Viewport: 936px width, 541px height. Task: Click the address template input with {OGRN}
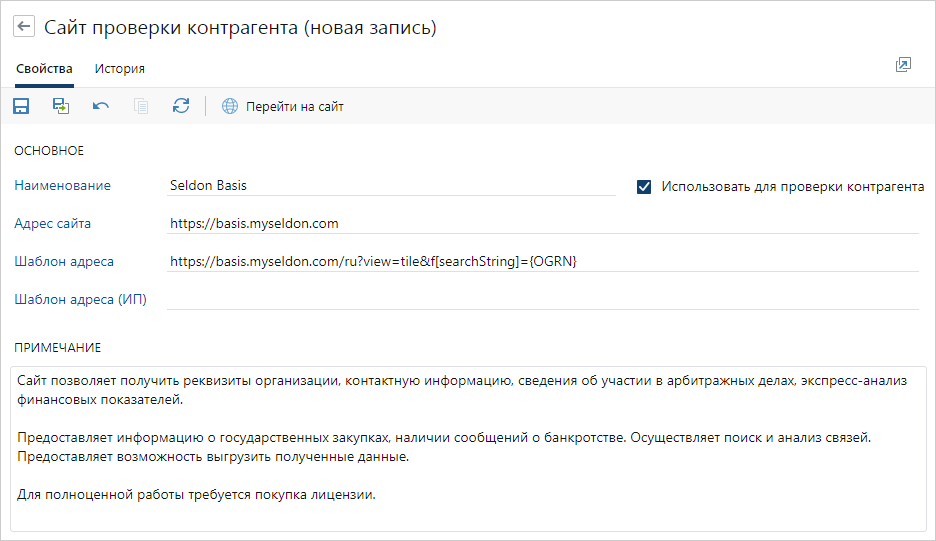click(x=540, y=261)
